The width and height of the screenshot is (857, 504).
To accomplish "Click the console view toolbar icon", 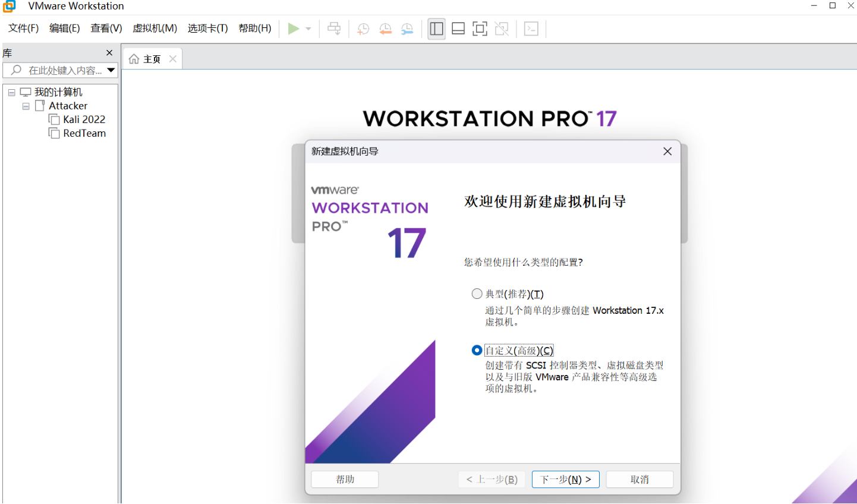I will click(531, 29).
